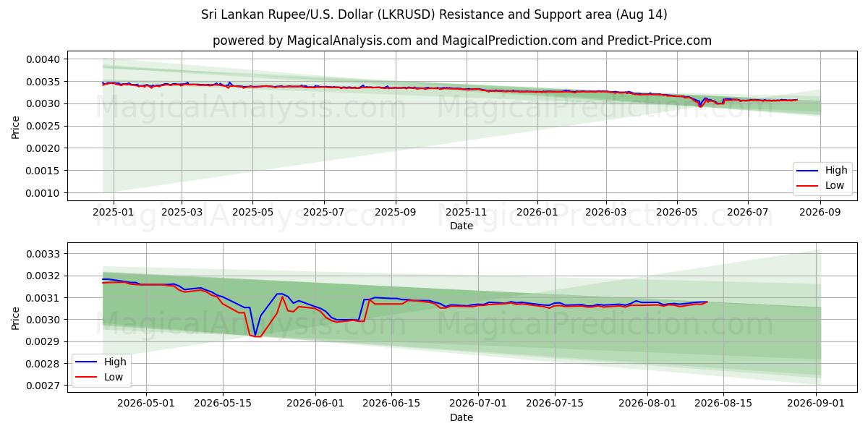
Task: Click the top chart x-axis label '2026-01'
Action: tap(537, 213)
